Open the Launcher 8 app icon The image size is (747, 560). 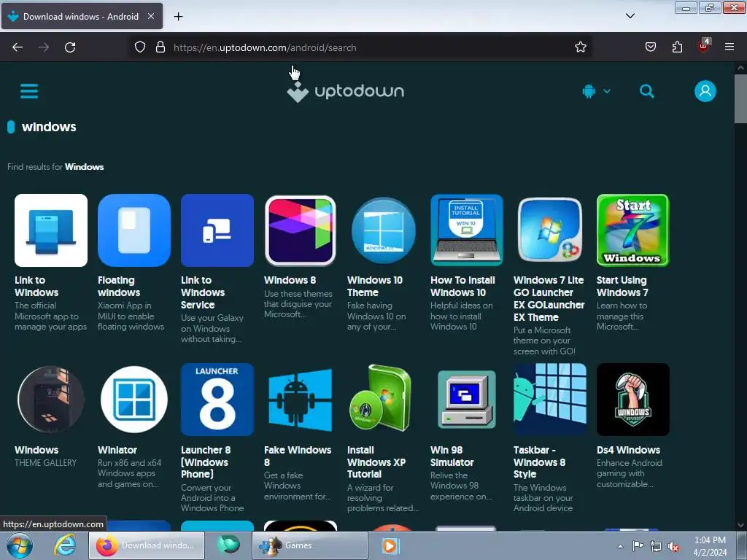(217, 400)
